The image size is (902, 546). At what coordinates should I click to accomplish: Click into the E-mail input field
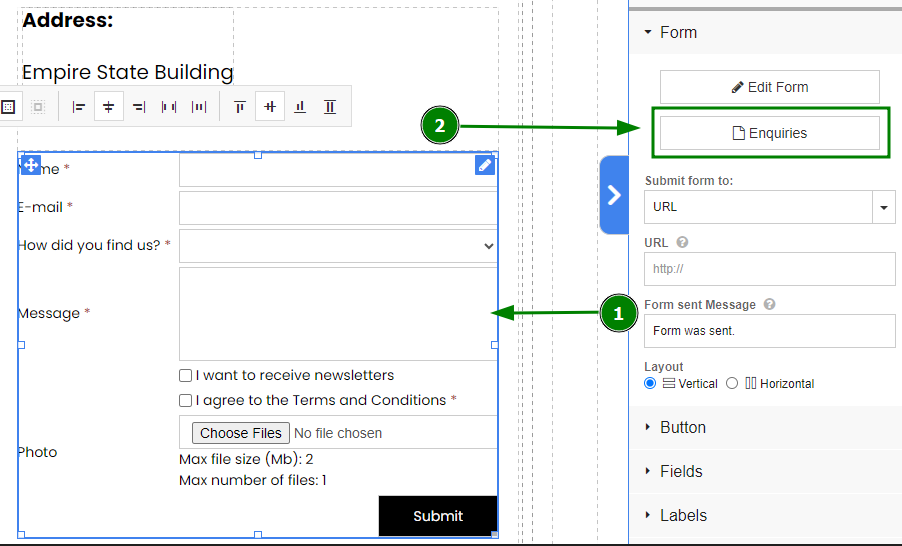(x=338, y=208)
